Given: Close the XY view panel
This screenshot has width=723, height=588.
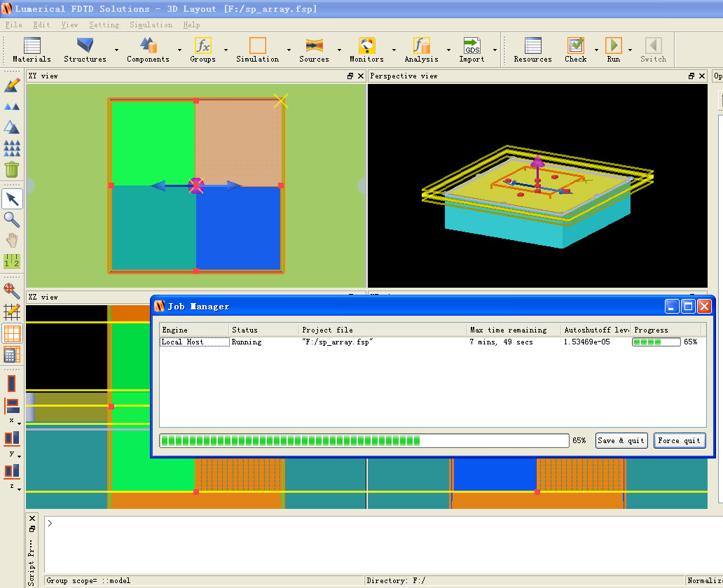Looking at the screenshot, I should [361, 76].
